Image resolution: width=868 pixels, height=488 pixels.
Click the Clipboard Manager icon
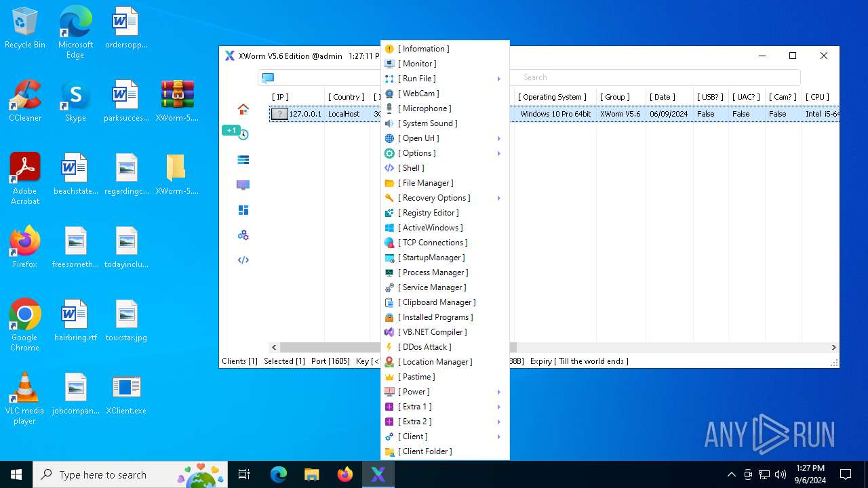pyautogui.click(x=389, y=302)
